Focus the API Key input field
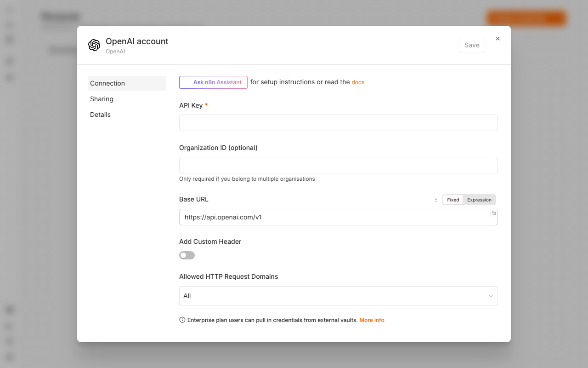Image resolution: width=588 pixels, height=368 pixels. click(x=339, y=123)
